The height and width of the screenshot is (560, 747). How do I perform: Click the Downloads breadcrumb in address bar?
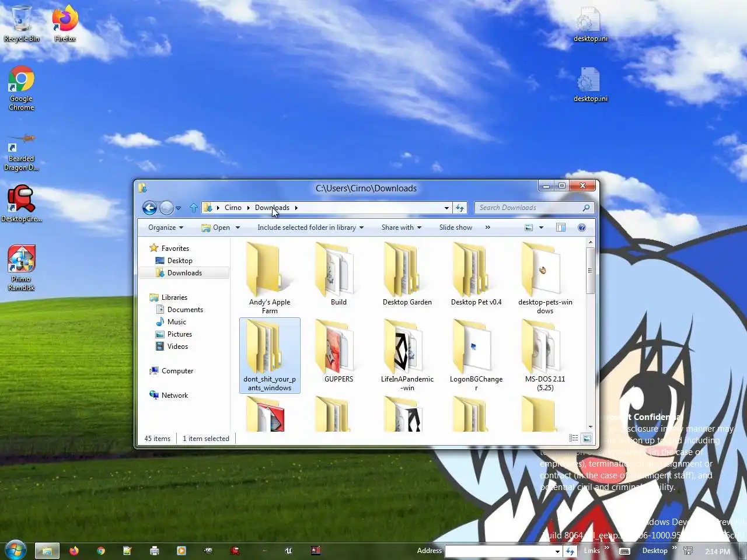[272, 208]
